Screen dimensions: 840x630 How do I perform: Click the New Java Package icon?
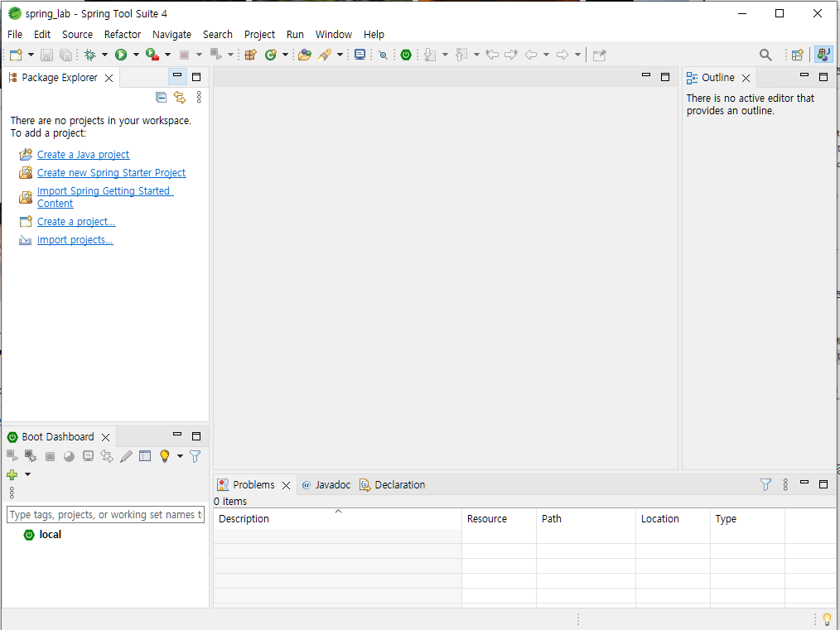[251, 55]
